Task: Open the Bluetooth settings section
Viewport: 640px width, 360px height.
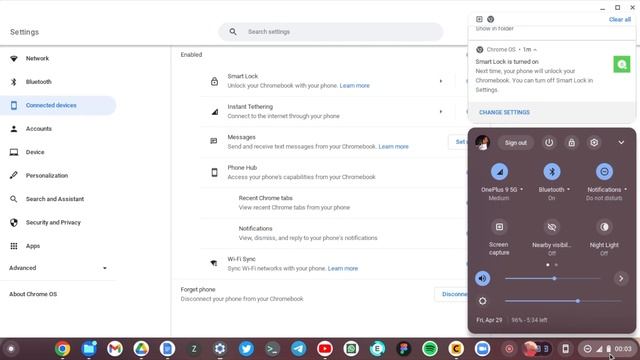Action: point(38,82)
